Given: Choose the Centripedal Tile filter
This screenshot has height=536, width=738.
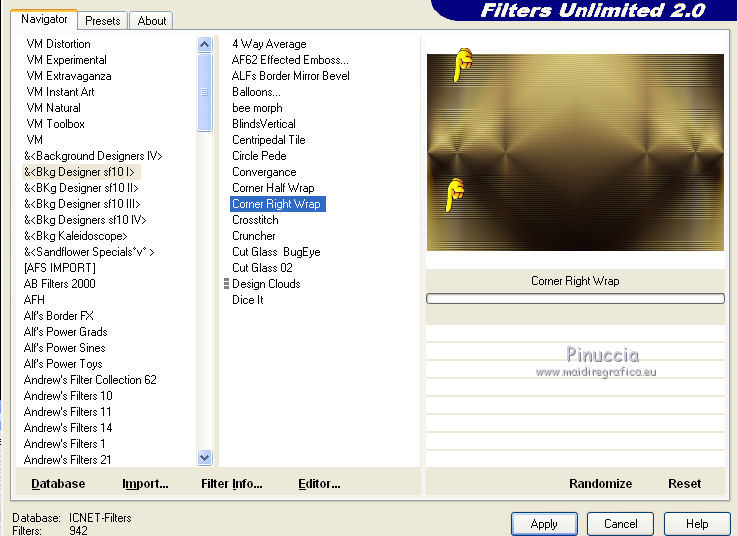Looking at the screenshot, I should click(268, 140).
